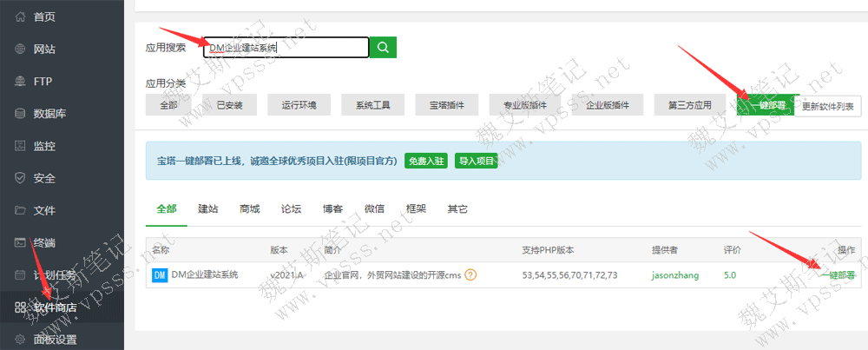
Task: Click the DM blue logo icon
Action: tap(160, 274)
